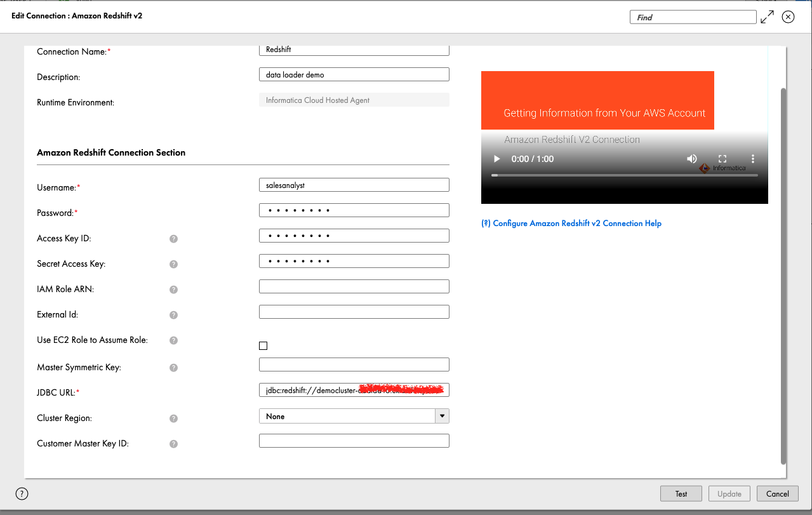The height and width of the screenshot is (515, 812).
Task: Play the AWS account video
Action: coord(497,159)
